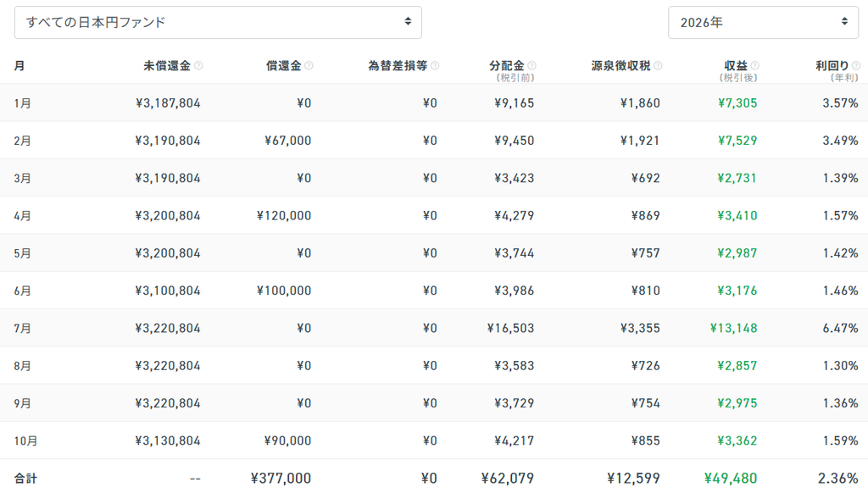The height and width of the screenshot is (493, 868).
Task: Click total 収益 value ¥49,480
Action: click(731, 479)
